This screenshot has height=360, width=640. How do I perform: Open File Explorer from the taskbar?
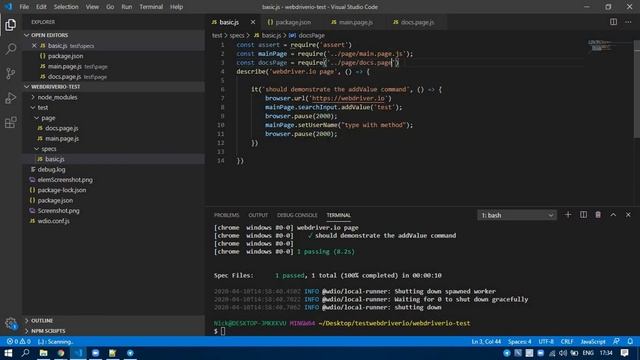click(43, 353)
